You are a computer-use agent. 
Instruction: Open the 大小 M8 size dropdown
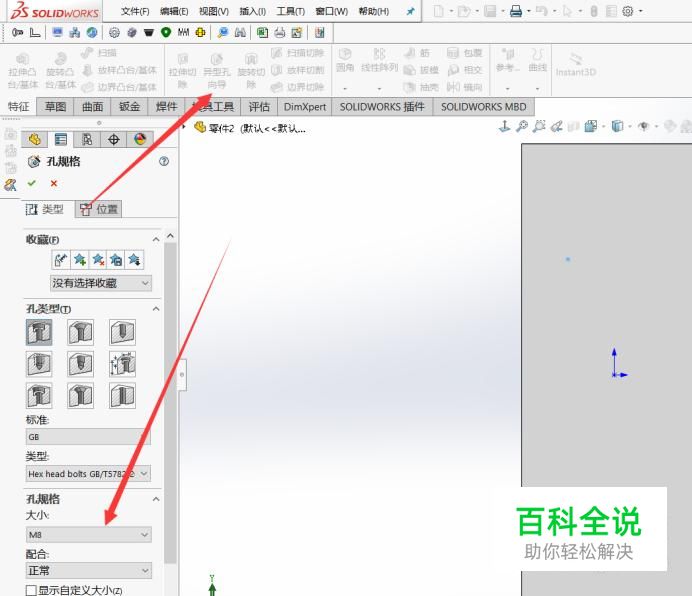pos(88,535)
